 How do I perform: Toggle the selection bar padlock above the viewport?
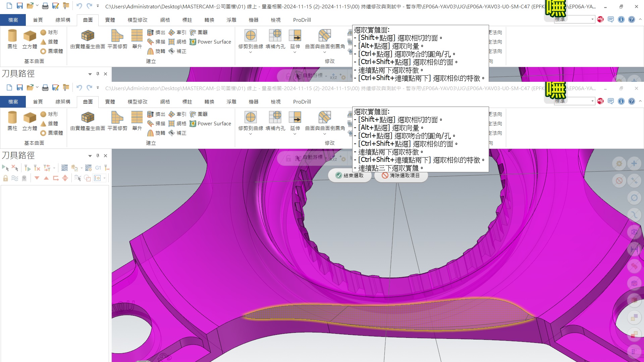click(288, 158)
